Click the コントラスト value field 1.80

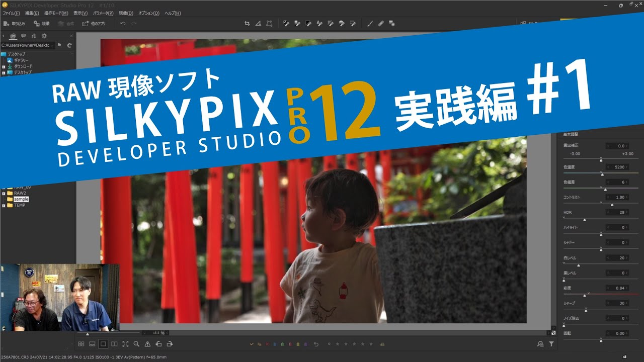coord(616,198)
